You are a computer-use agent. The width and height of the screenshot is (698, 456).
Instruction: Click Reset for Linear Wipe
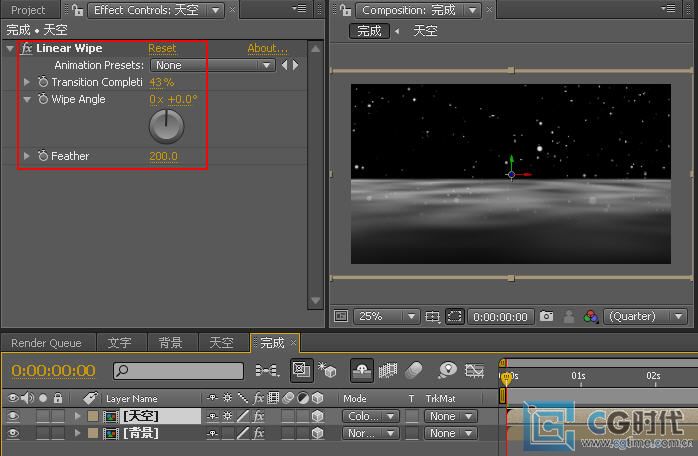162,48
